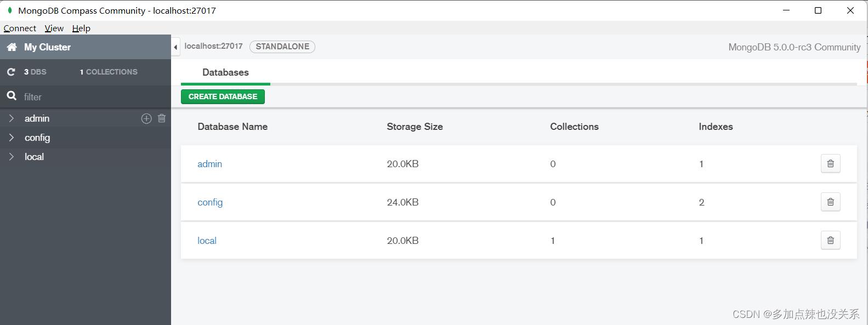Viewport: 868px width, 325px height.
Task: Add a collection to admin via plus icon
Action: pos(146,118)
